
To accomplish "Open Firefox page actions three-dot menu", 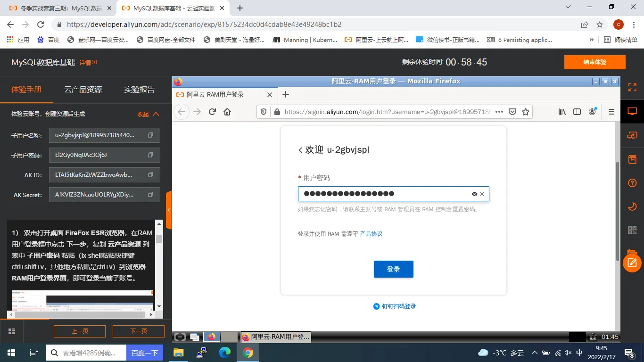I will click(499, 112).
